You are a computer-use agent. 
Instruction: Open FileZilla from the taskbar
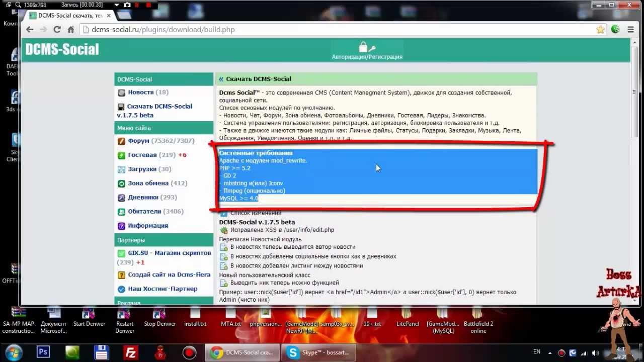[131, 352]
